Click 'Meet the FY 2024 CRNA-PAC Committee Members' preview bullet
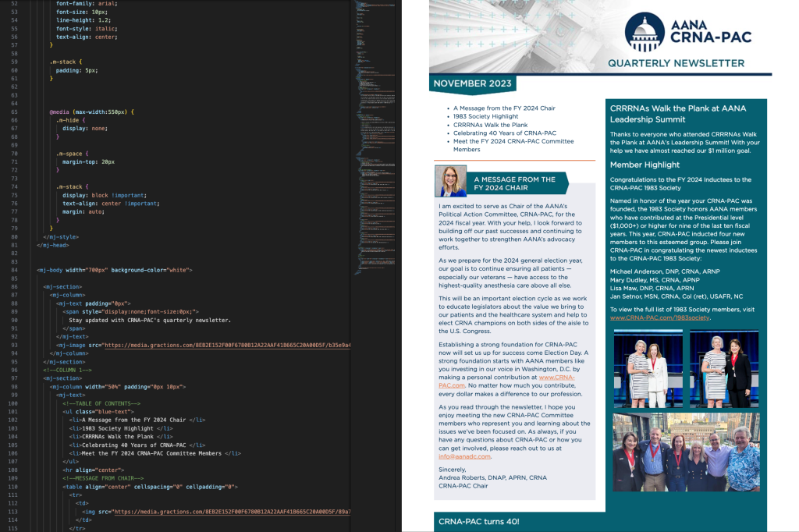The height and width of the screenshot is (532, 799). [x=513, y=145]
